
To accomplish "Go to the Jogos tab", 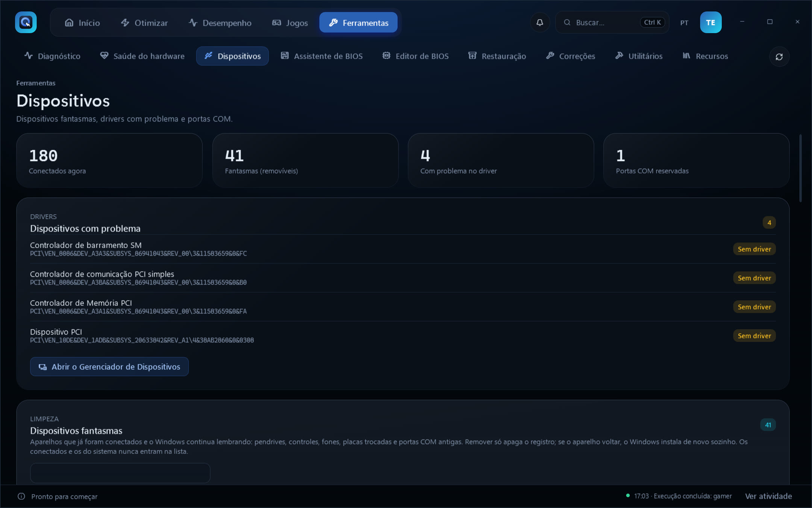I will [x=290, y=23].
